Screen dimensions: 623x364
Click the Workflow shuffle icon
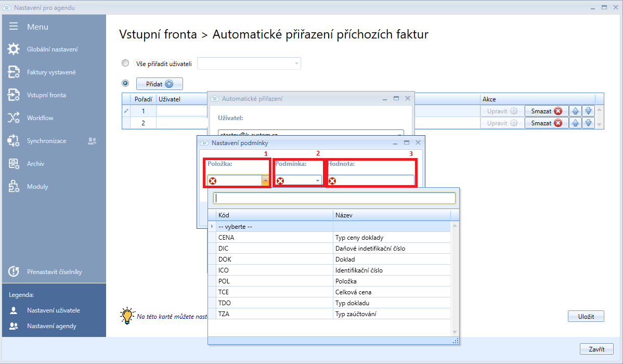tap(14, 118)
